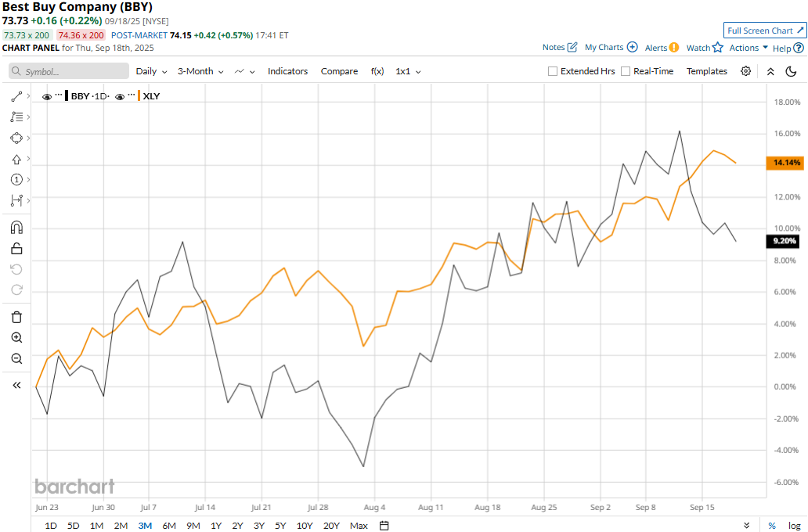Screen dimensions: 808x532
Task: Collapse the drawing tools sidebar
Action: pyautogui.click(x=16, y=385)
